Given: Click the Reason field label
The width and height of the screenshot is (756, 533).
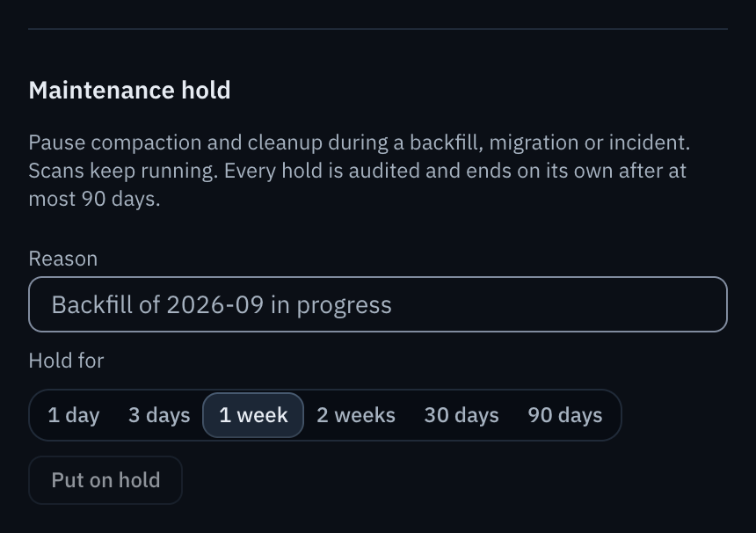Looking at the screenshot, I should click(x=63, y=259).
